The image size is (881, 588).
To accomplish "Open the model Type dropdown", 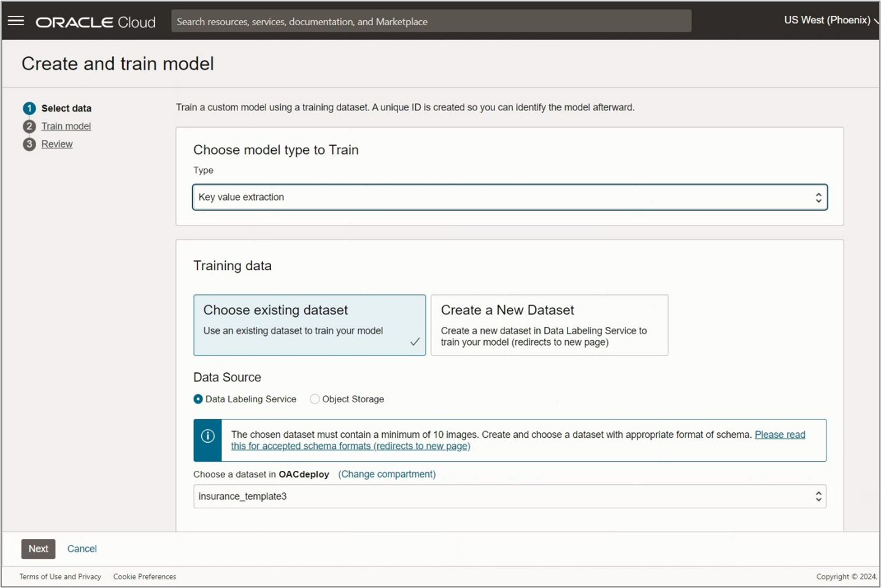I will [x=509, y=197].
